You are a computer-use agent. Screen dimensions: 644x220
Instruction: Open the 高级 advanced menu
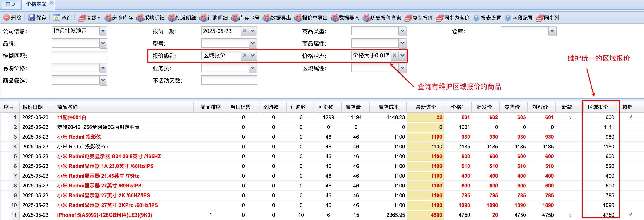coord(89,18)
